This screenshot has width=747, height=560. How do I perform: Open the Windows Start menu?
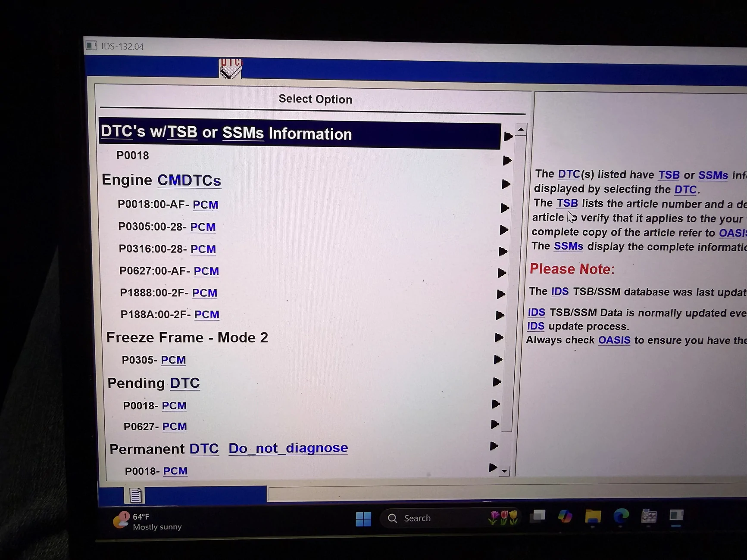363,519
